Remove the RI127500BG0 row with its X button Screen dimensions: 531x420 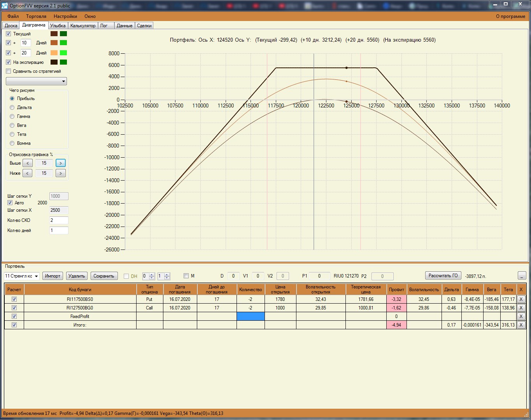point(521,308)
